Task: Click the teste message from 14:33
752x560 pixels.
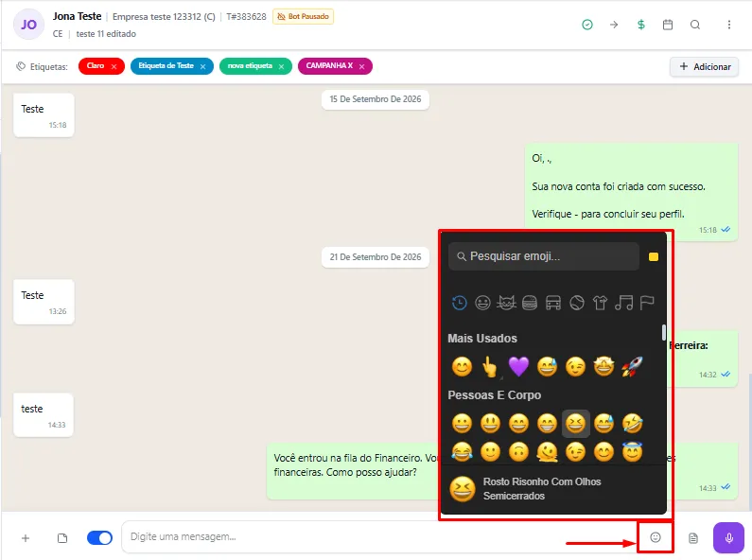Action: [x=44, y=415]
